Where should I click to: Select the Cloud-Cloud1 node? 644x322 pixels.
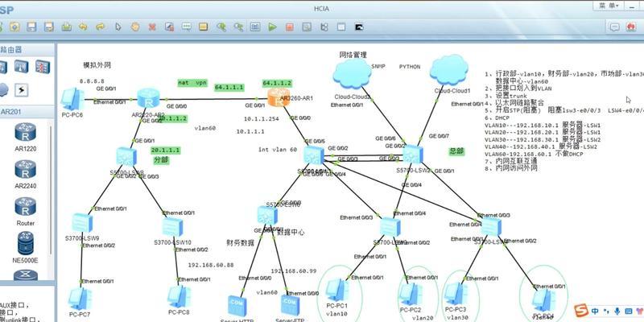449,70
